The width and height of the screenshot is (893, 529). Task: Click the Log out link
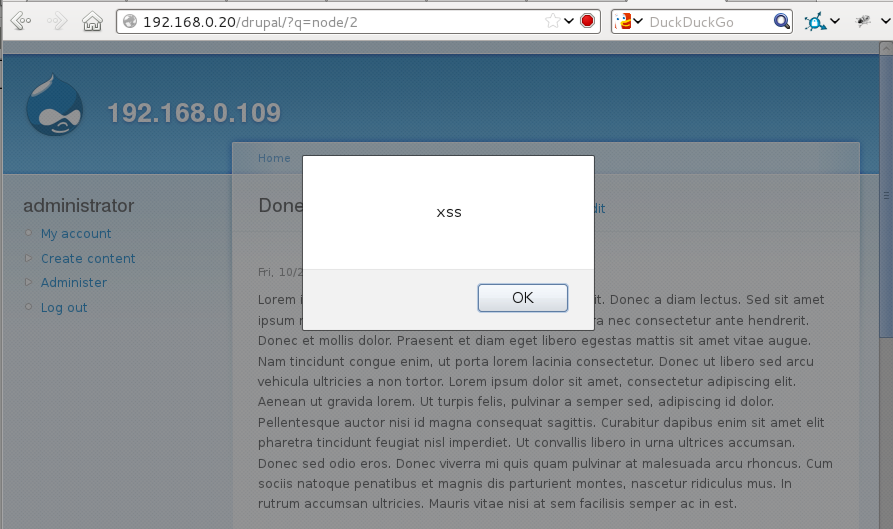pyautogui.click(x=64, y=307)
